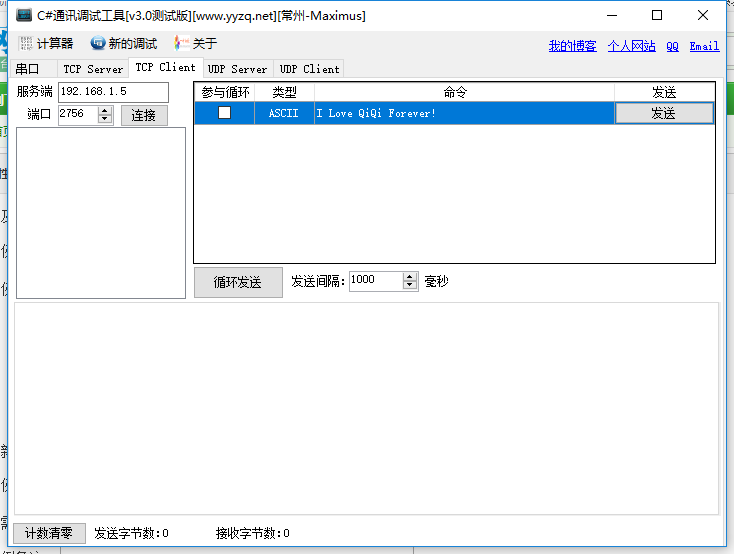Click the 发送字节数:0 status text
The width and height of the screenshot is (734, 554).
click(131, 533)
